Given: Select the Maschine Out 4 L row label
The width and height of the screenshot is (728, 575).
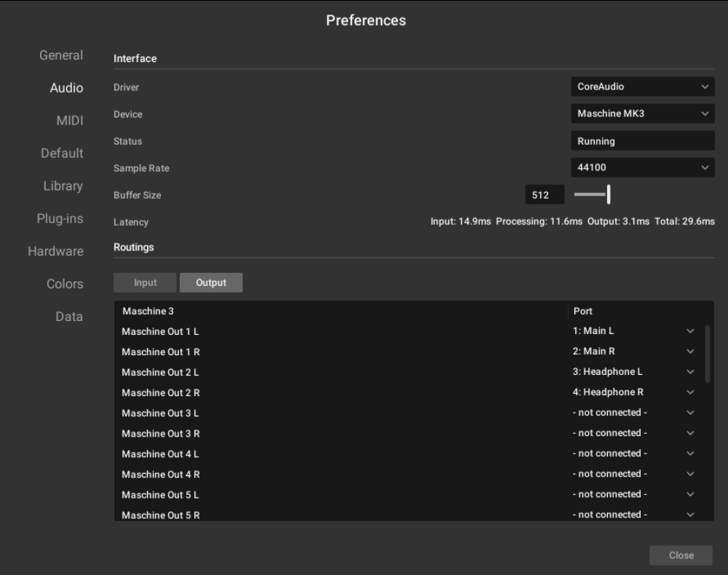Looking at the screenshot, I should point(160,454).
